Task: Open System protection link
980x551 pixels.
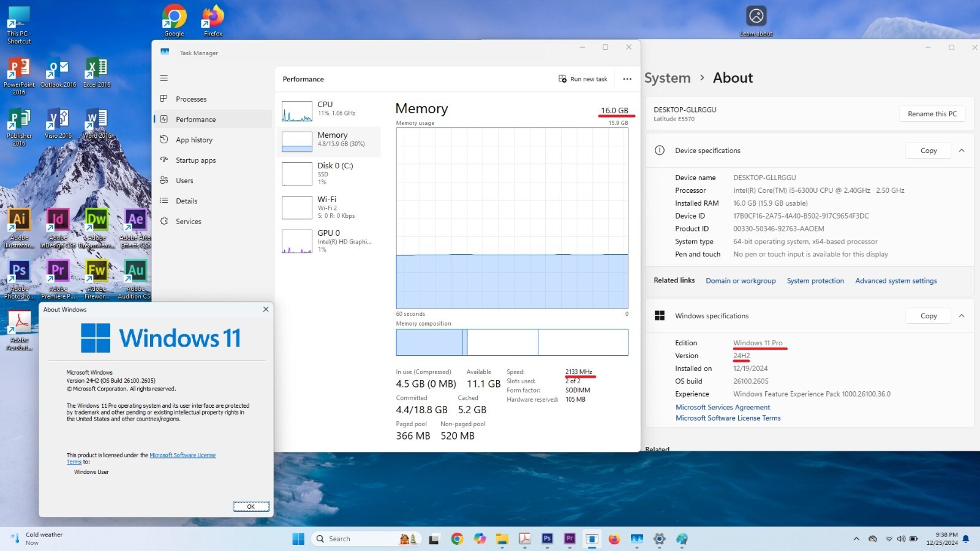Action: tap(815, 281)
